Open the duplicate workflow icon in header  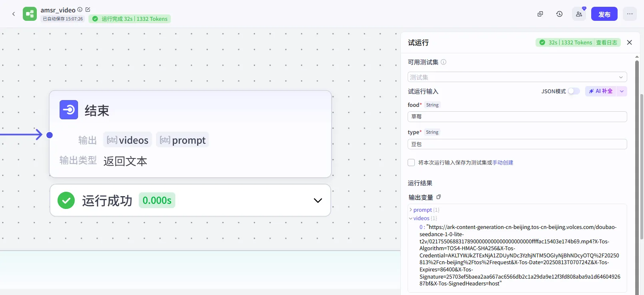pyautogui.click(x=540, y=14)
